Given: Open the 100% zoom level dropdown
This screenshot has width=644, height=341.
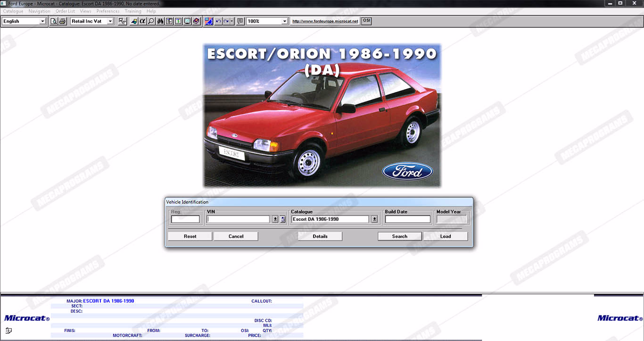Looking at the screenshot, I should click(x=284, y=21).
